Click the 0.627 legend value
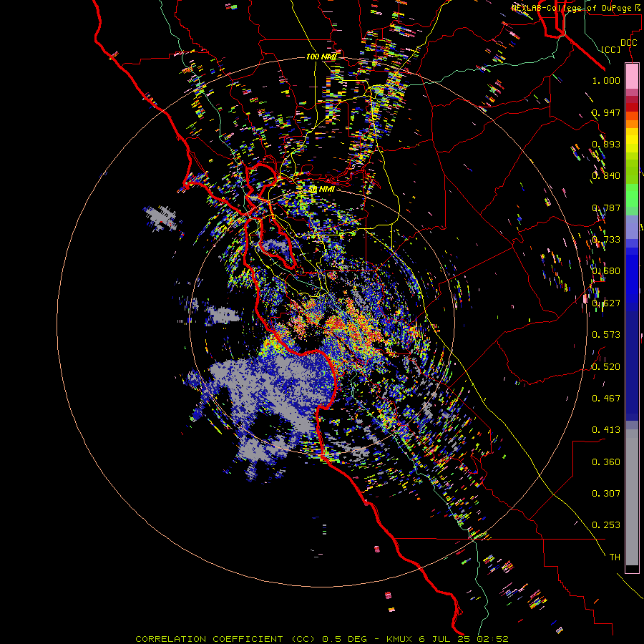Image resolution: width=644 pixels, height=644 pixels. click(606, 303)
